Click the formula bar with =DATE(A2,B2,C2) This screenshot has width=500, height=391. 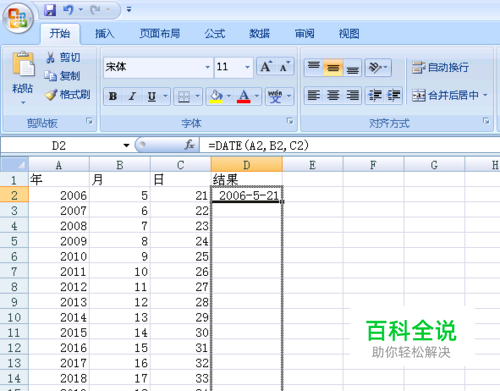(350, 145)
